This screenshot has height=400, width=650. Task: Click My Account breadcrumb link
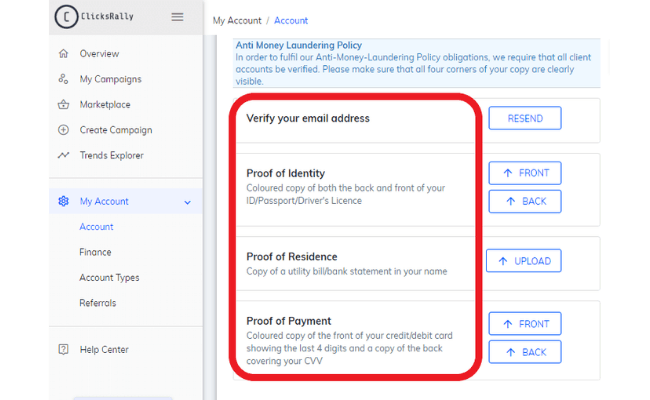tap(237, 21)
